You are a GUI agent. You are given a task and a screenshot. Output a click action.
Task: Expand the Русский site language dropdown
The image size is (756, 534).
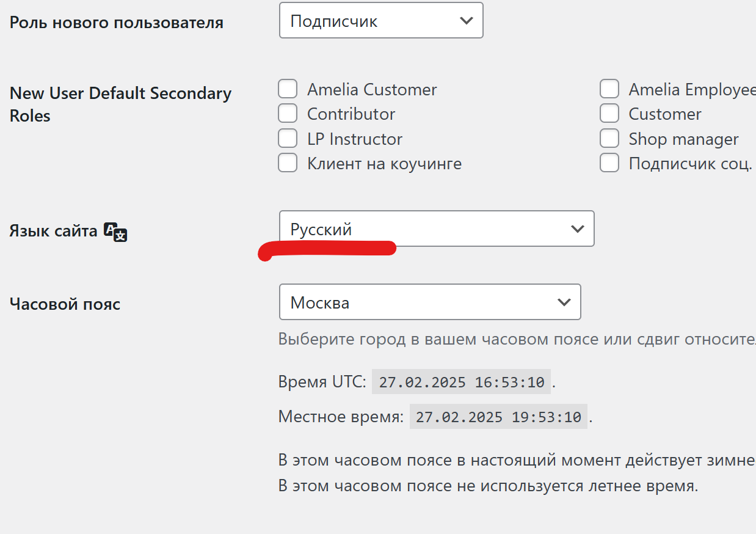pyautogui.click(x=436, y=229)
